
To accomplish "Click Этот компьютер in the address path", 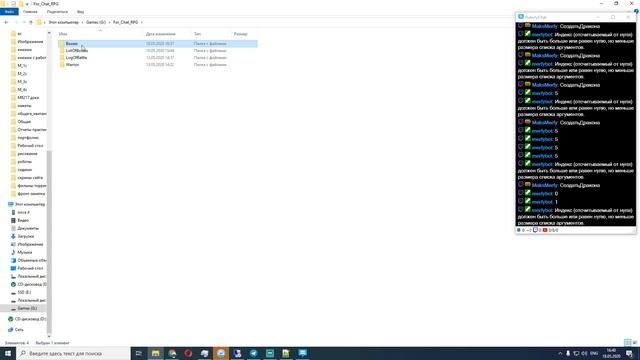I will [x=64, y=22].
